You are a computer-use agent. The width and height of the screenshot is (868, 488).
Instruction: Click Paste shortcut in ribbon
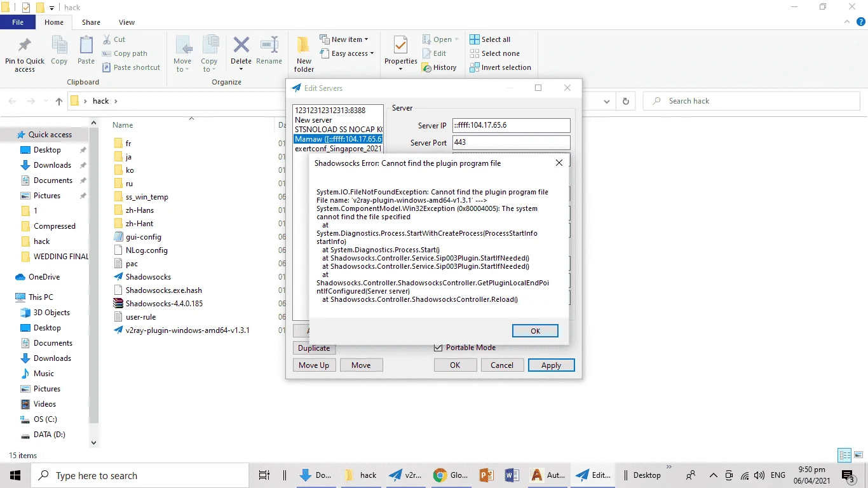(131, 67)
